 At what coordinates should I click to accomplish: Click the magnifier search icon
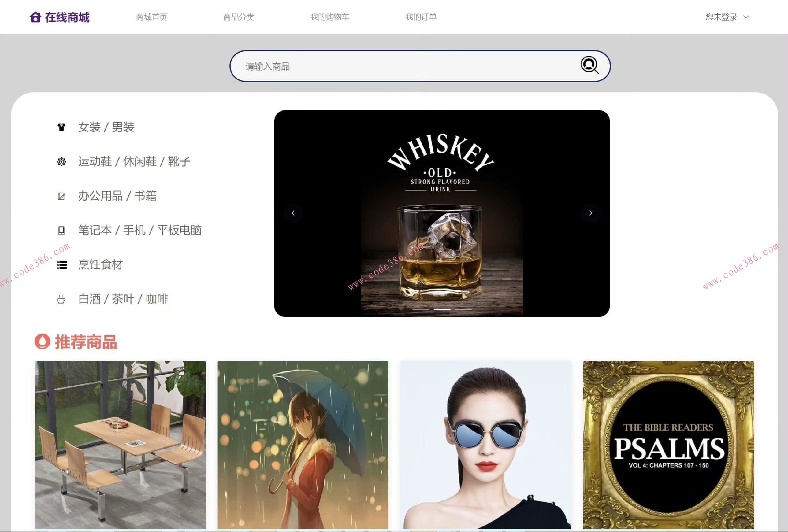coord(589,65)
